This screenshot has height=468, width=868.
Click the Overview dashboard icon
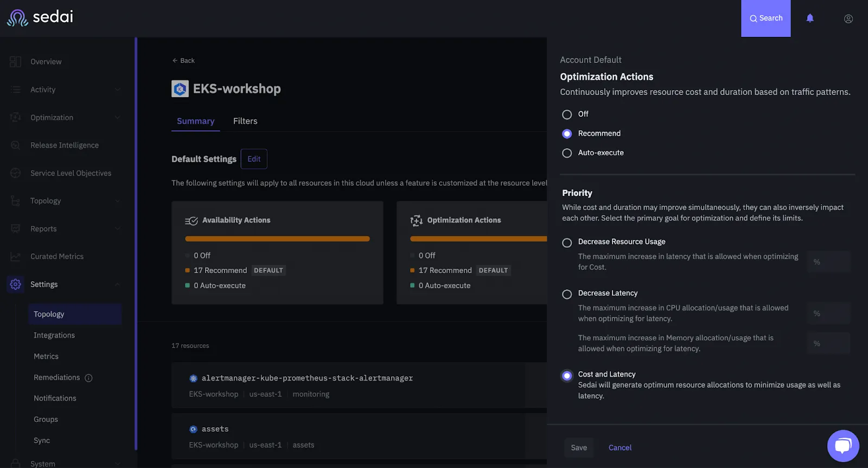pyautogui.click(x=16, y=62)
